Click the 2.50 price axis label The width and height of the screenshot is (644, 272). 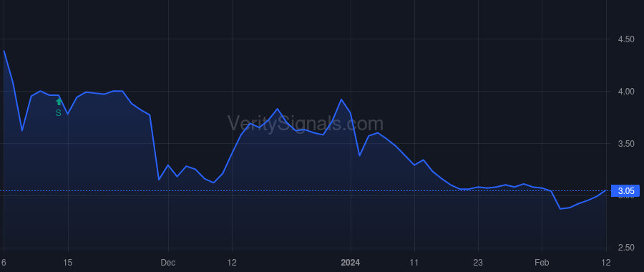pyautogui.click(x=626, y=248)
